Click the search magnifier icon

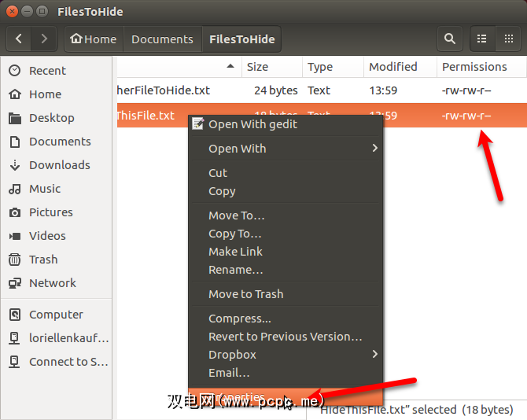(449, 39)
